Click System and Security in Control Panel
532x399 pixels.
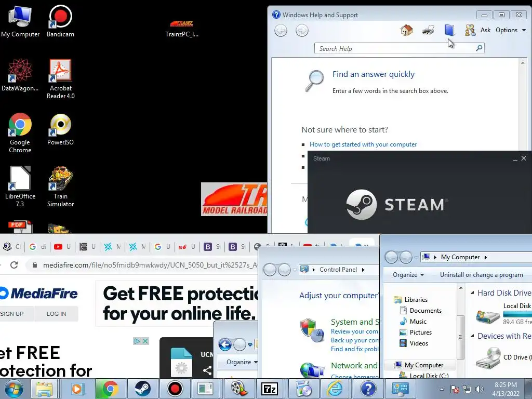pos(355,322)
